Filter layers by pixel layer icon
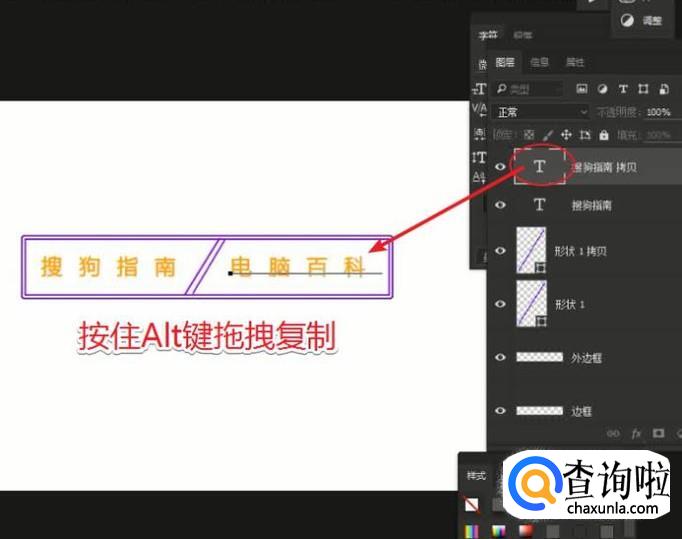682x539 pixels. 582,89
